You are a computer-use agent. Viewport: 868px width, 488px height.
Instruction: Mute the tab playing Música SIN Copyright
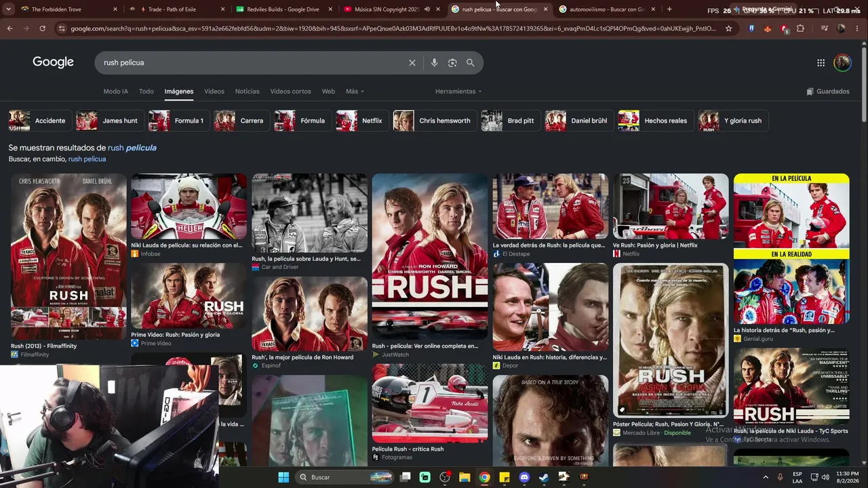pyautogui.click(x=427, y=9)
